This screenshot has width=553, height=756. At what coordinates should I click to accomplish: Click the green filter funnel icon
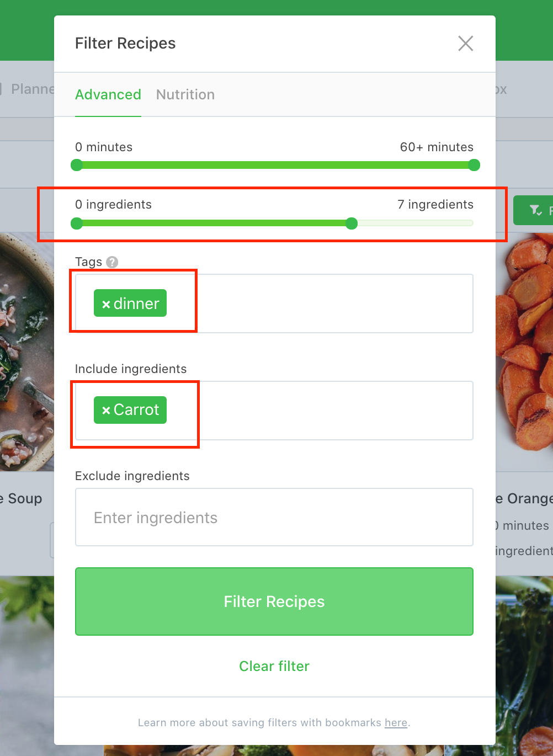(534, 210)
